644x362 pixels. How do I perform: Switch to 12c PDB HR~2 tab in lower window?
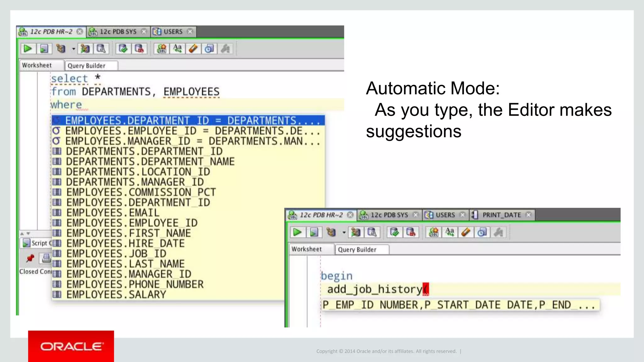click(321, 215)
